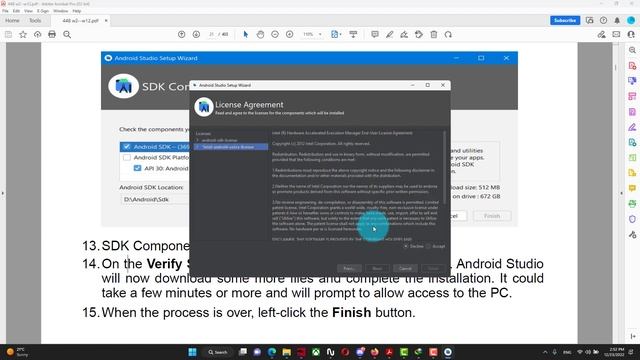Screen dimensions: 640x360
Task: Open Firefox from the taskbar
Action: pos(374,352)
